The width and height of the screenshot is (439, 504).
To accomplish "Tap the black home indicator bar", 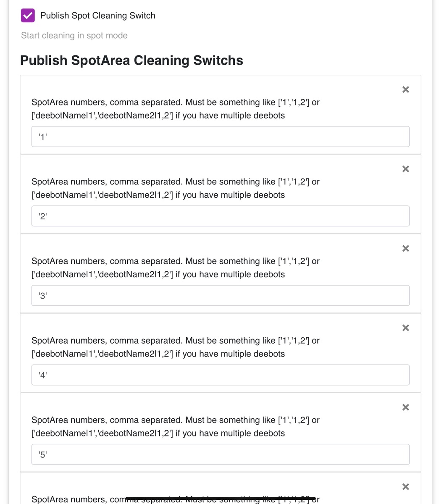I will [220, 499].
